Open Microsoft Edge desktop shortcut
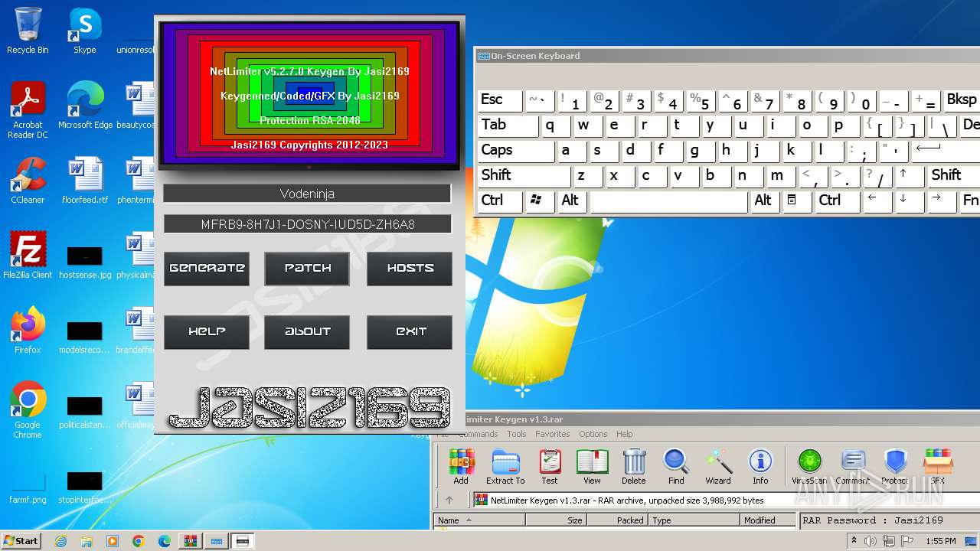This screenshot has height=551, width=980. (x=85, y=106)
